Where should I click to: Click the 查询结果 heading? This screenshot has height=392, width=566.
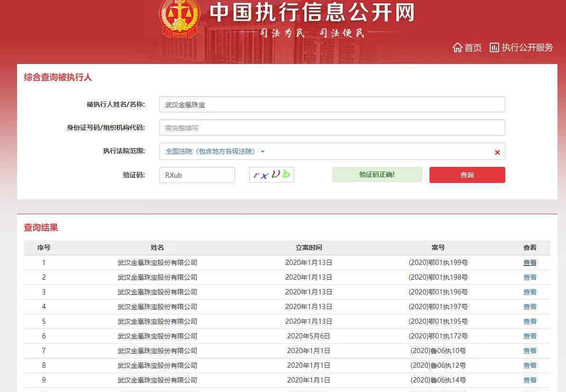(x=41, y=228)
